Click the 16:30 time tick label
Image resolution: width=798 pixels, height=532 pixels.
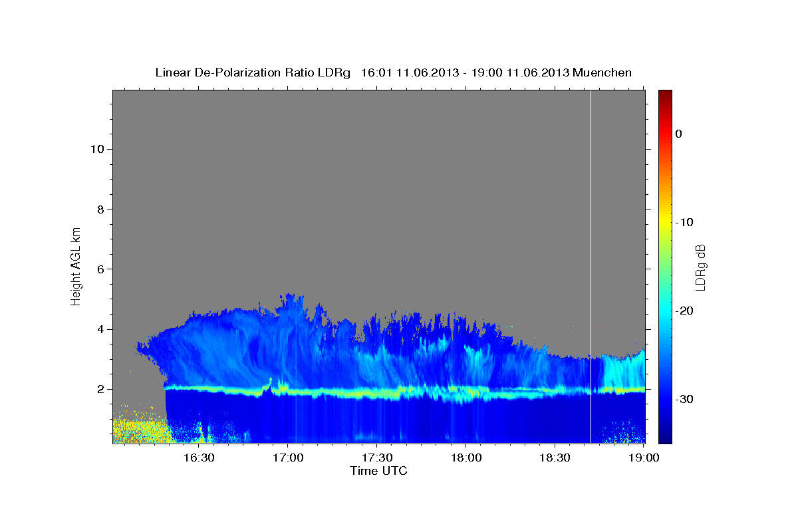pyautogui.click(x=198, y=458)
